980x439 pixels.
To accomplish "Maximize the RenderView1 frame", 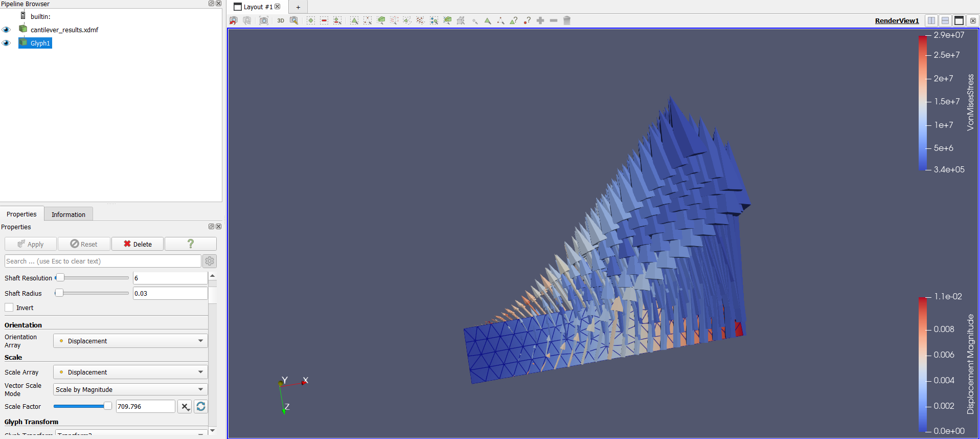I will click(959, 20).
